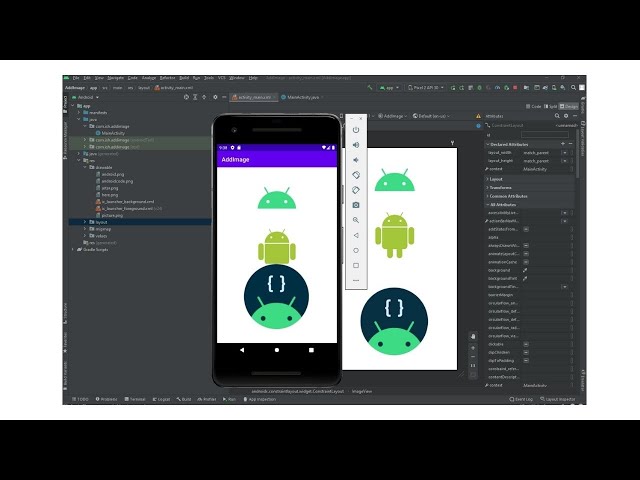Click the emulator sidebar back triangle
640x480 pixels.
click(x=356, y=235)
